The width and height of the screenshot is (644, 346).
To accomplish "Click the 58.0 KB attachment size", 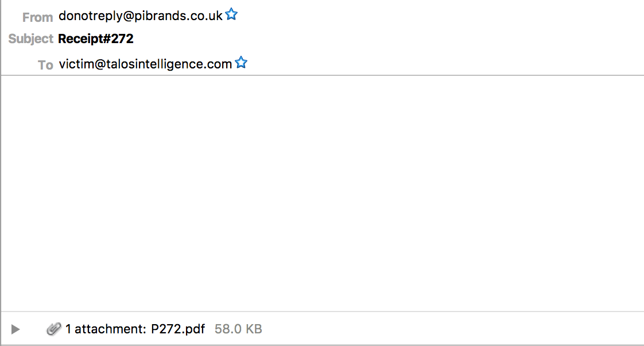I will pyautogui.click(x=238, y=329).
